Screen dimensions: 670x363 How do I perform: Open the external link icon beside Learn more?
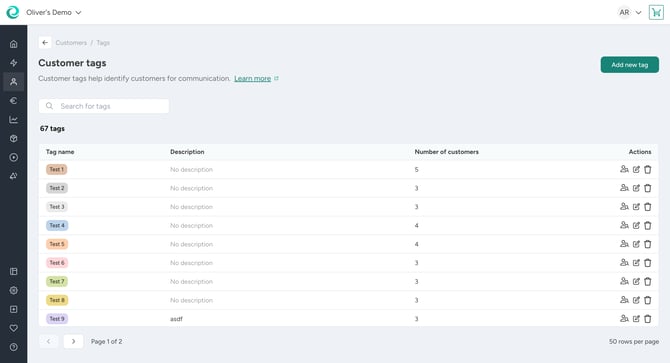(x=276, y=79)
